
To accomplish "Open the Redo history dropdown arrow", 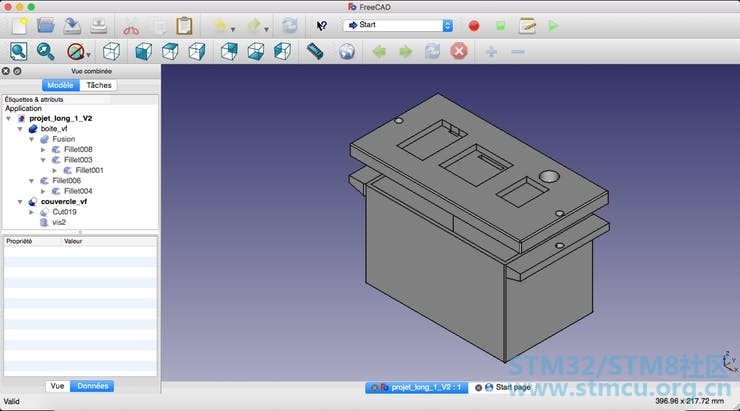I will (266, 29).
